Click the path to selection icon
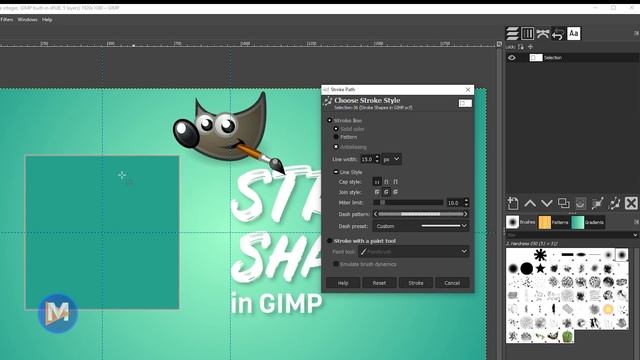Image resolution: width=640 pixels, height=360 pixels. point(580,203)
